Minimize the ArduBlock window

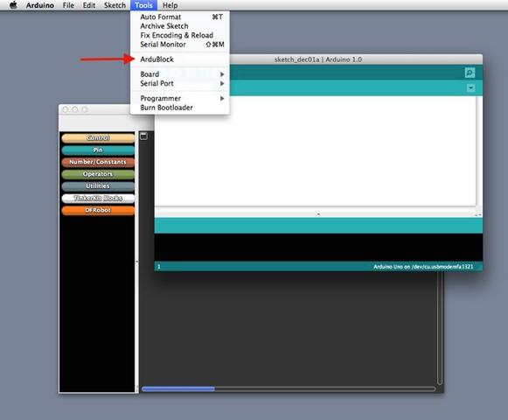tap(75, 109)
